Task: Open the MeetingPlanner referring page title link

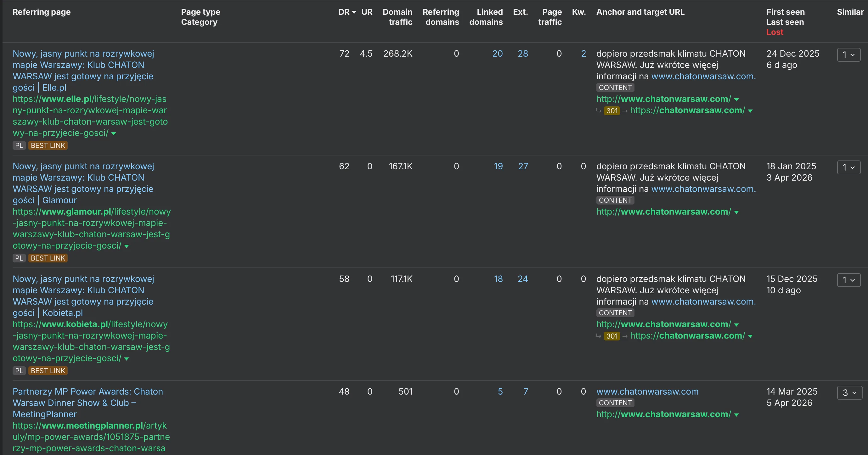Action: [x=87, y=403]
